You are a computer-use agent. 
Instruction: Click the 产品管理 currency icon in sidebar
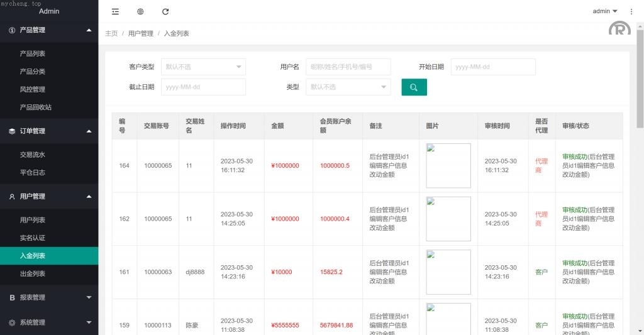point(12,30)
